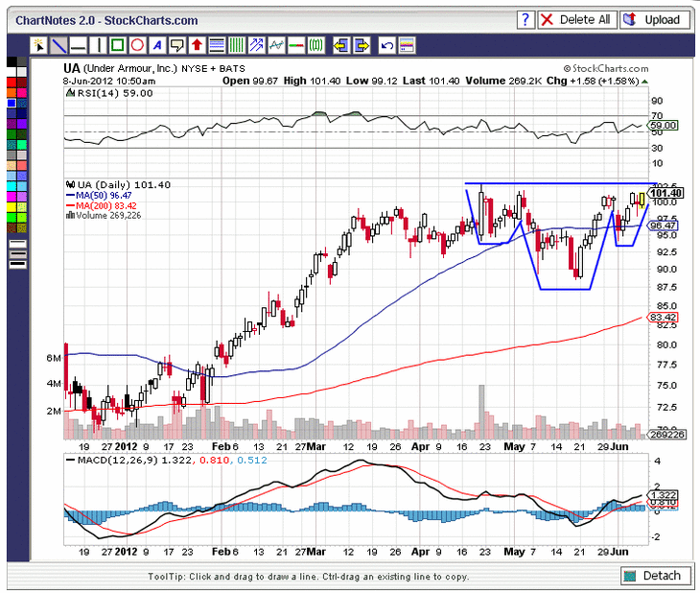Pick the selected bright blue swatch
Viewport: 700px width, 593px height.
tap(12, 103)
